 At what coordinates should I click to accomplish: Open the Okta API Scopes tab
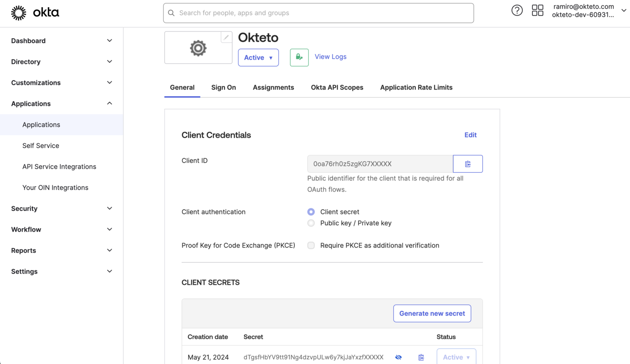(337, 87)
